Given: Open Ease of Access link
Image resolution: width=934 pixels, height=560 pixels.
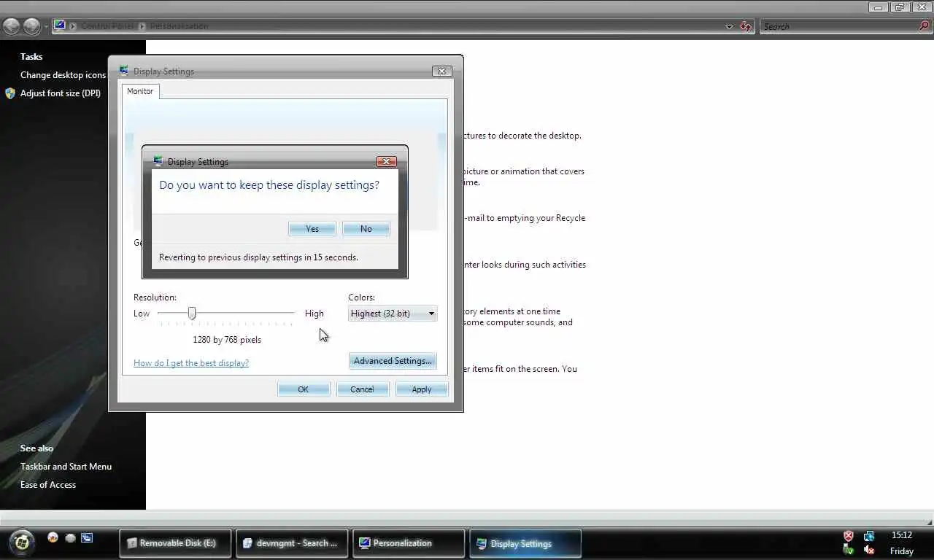Looking at the screenshot, I should click(x=48, y=485).
